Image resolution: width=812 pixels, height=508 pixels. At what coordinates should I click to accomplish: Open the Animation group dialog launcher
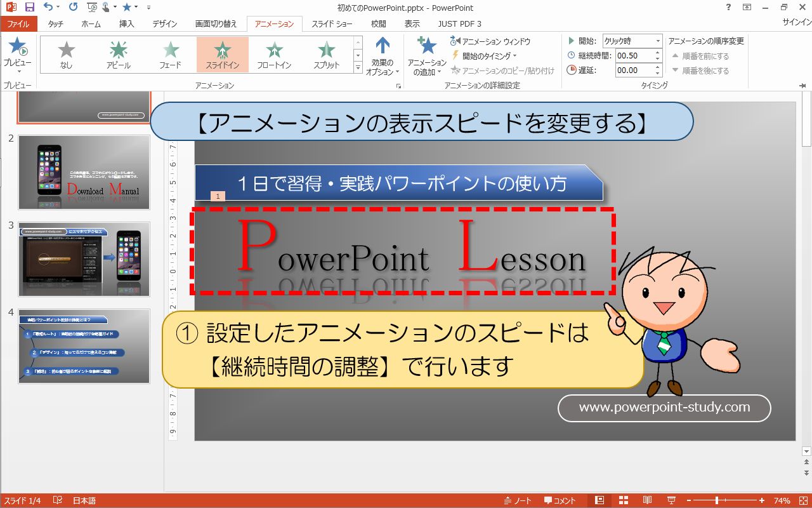[398, 85]
